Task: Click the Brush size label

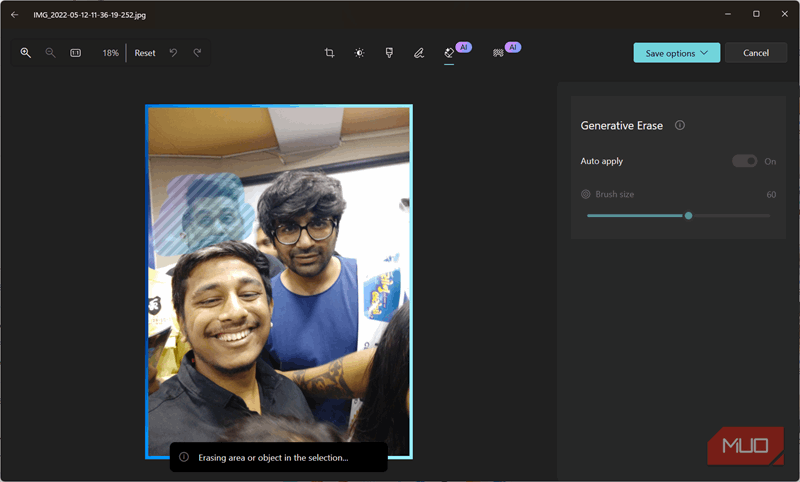Action: pyautogui.click(x=615, y=194)
